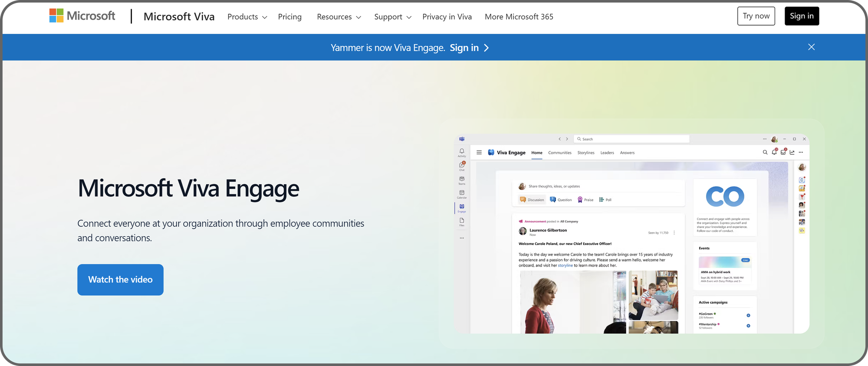Switch to the Communities tab

[560, 153]
